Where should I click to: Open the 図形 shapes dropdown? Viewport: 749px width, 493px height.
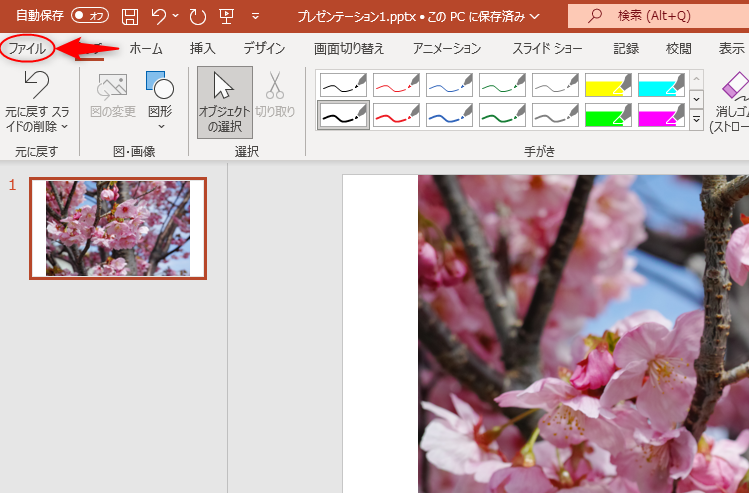(160, 100)
